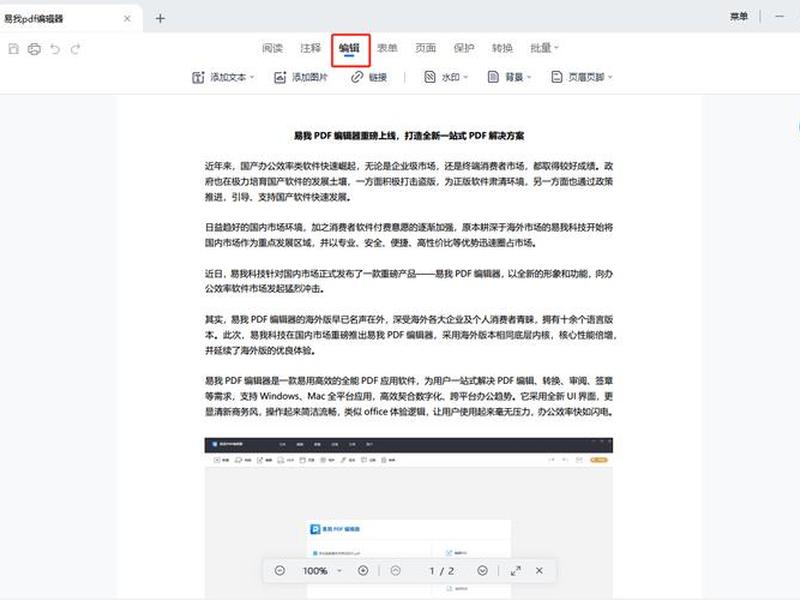Close the 易我pdf编辑器 tab
The width and height of the screenshot is (800, 600).
pyautogui.click(x=127, y=18)
